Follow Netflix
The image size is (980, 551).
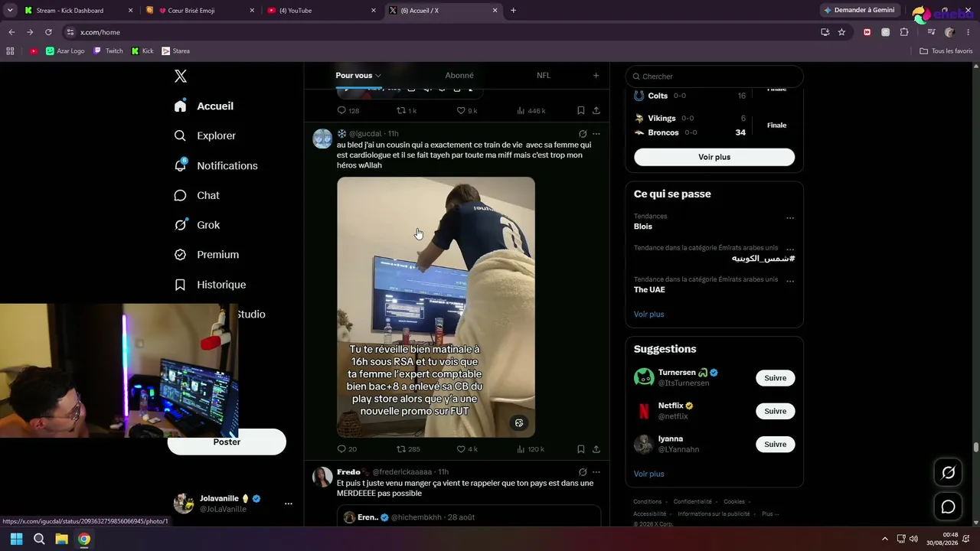775,411
